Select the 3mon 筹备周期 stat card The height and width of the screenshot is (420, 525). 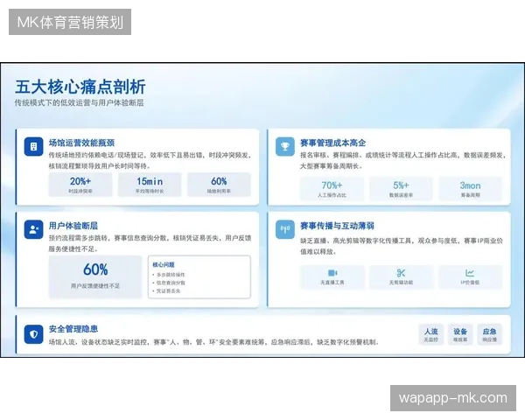coord(470,189)
